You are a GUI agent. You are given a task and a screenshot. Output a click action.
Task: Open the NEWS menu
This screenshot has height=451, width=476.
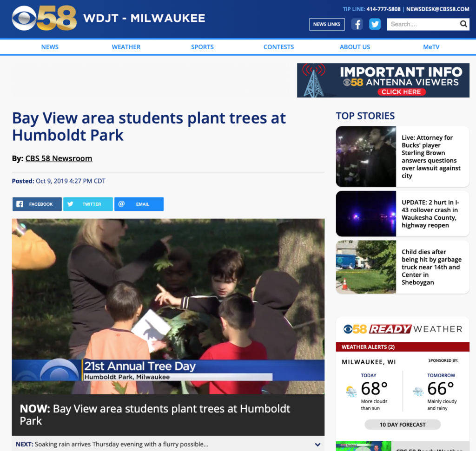[x=50, y=47]
